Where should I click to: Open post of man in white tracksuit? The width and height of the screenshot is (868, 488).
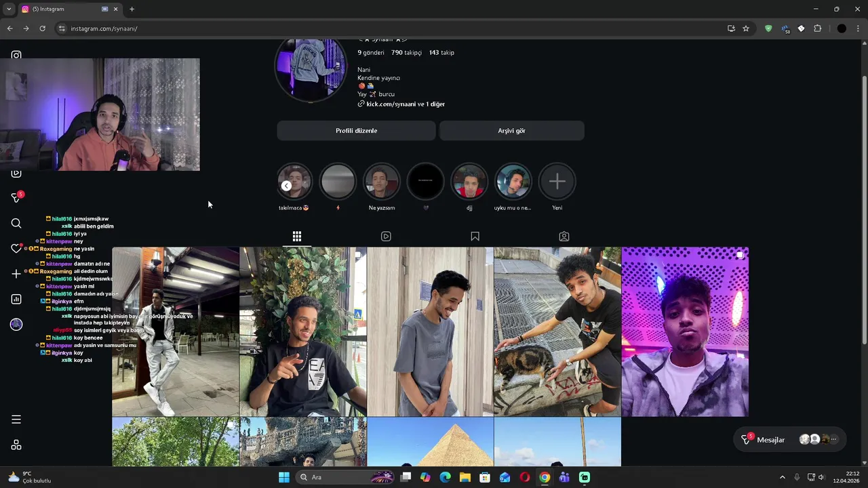176,332
